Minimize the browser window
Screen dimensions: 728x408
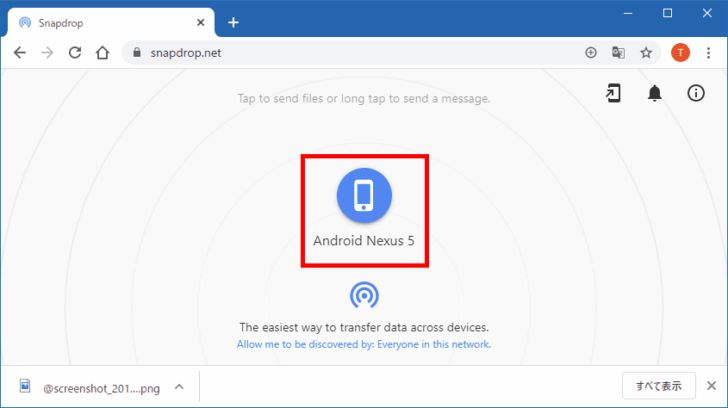pyautogui.click(x=628, y=13)
